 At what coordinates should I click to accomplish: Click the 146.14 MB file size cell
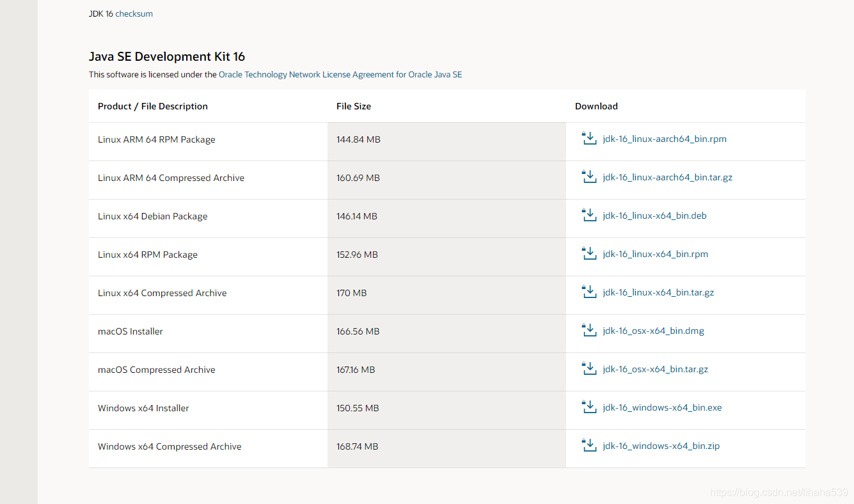(x=447, y=218)
